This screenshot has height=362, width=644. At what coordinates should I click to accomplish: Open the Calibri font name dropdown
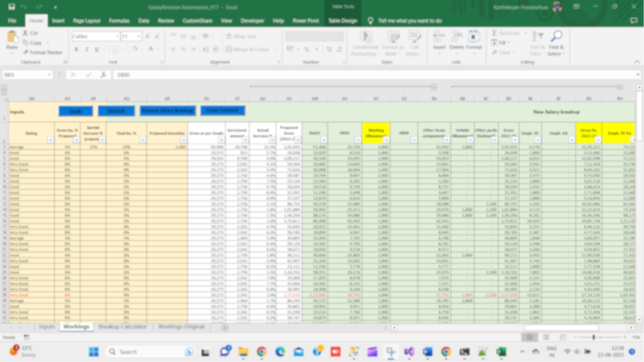117,36
